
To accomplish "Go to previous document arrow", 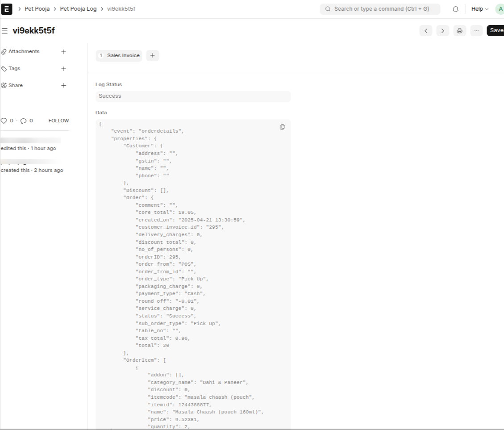I will (x=426, y=30).
